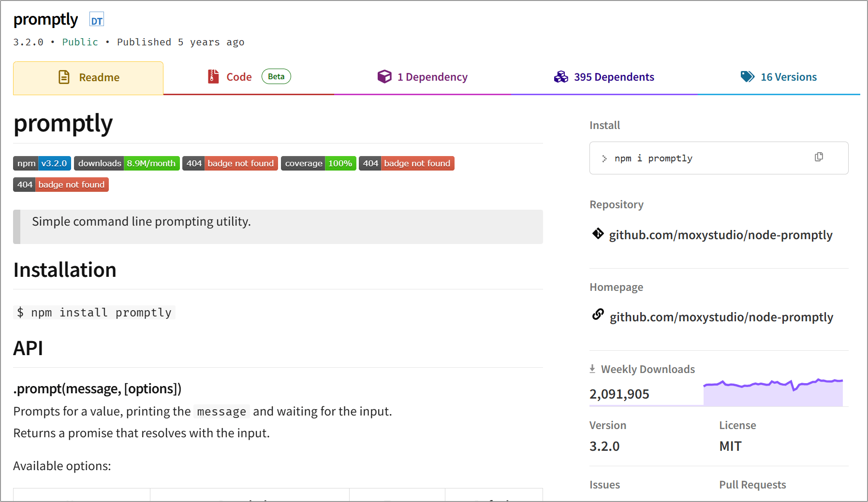868x502 pixels.
Task: Click the coverage 100% badge
Action: (319, 163)
